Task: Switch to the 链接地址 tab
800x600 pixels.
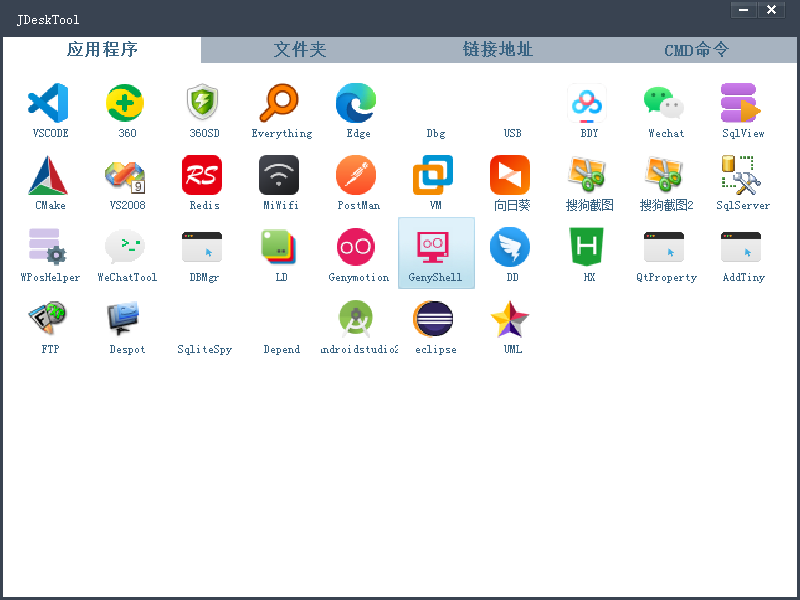Action: 498,49
